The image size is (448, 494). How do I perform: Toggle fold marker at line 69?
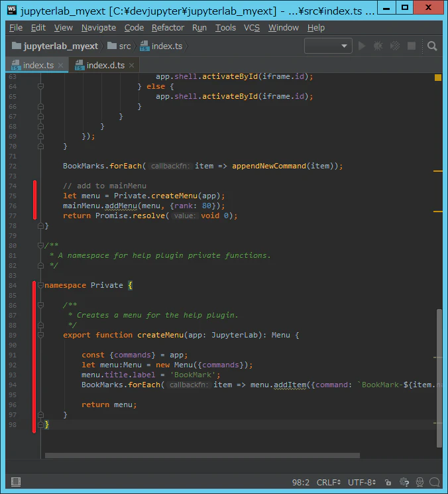tap(40, 137)
